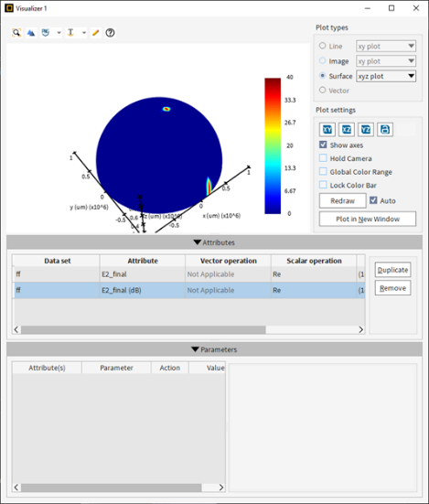This screenshot has width=429, height=504.
Task: Enable Hold Camera checkbox
Action: [323, 158]
